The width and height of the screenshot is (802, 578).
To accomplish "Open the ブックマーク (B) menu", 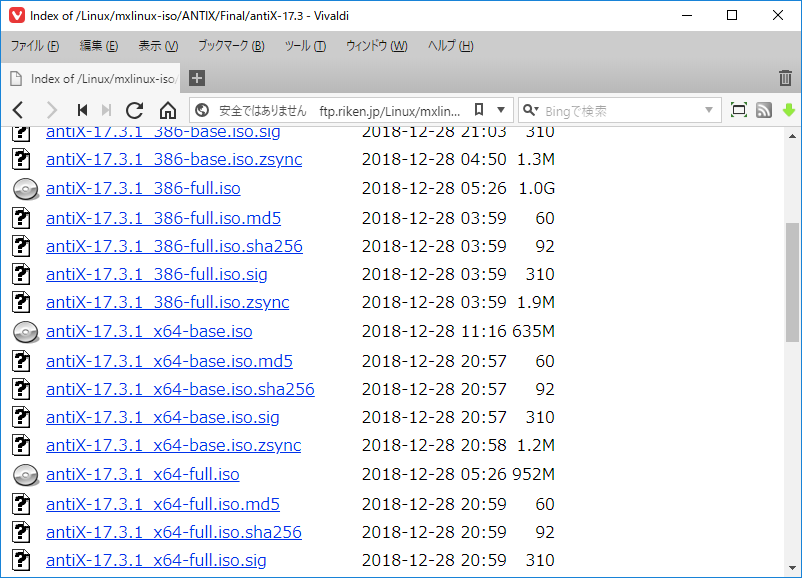I will tap(231, 46).
